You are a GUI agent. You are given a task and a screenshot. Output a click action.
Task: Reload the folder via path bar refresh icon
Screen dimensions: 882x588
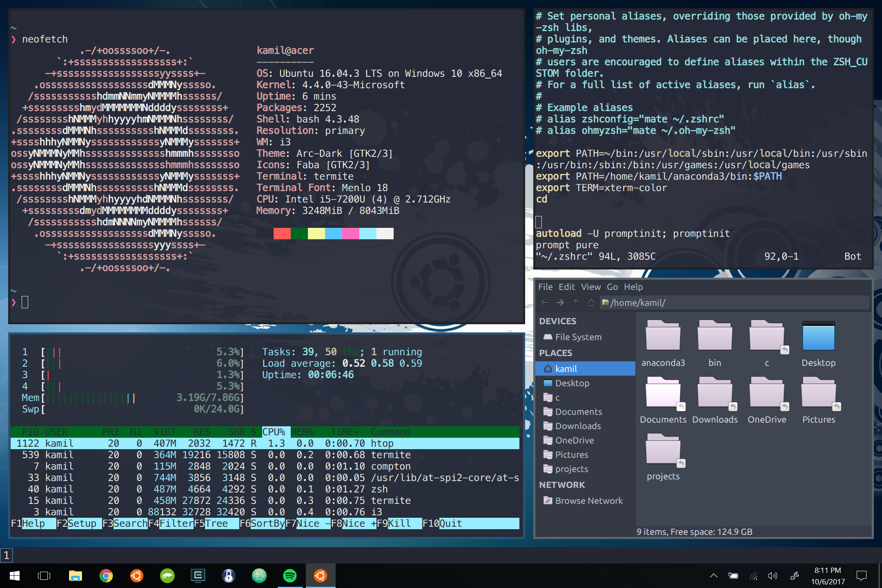pyautogui.click(x=863, y=303)
